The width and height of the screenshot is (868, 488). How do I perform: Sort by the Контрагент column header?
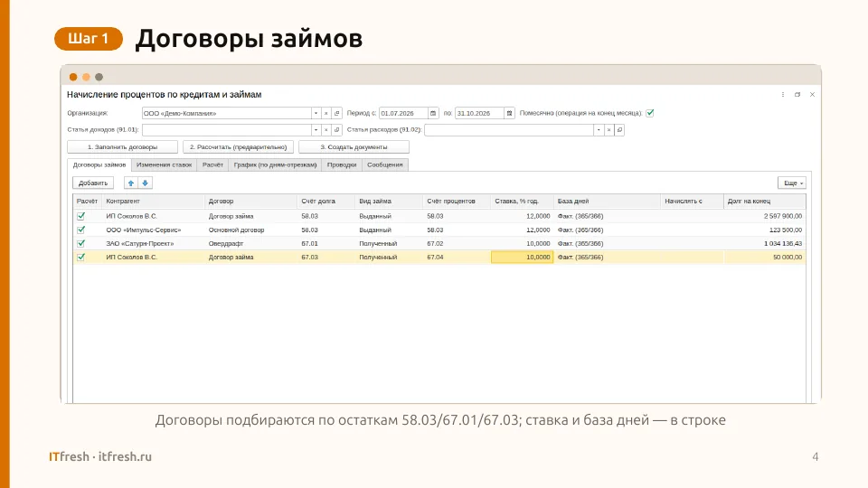(x=153, y=202)
